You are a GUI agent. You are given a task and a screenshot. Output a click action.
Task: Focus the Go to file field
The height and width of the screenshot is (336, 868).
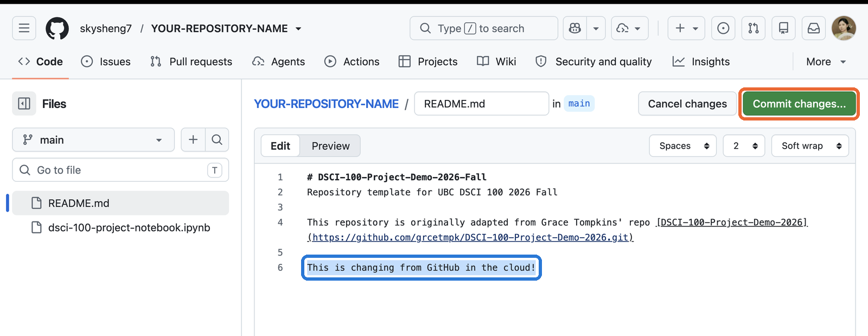[120, 170]
